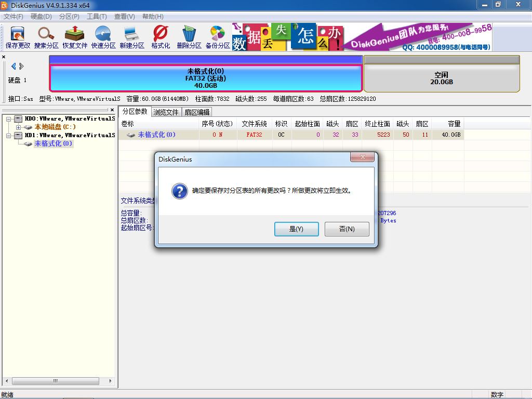Expand the 本地磁盘(C:) tree node
This screenshot has width=532, height=399.
point(18,127)
